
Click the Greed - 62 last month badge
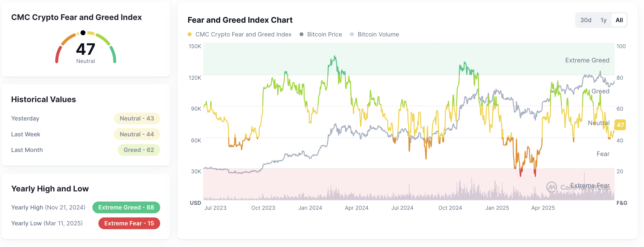tap(139, 150)
